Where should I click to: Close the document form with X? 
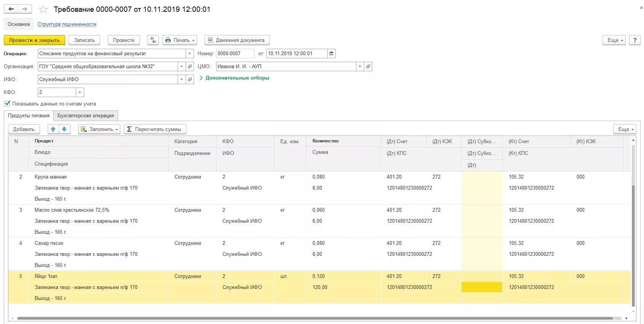click(641, 8)
